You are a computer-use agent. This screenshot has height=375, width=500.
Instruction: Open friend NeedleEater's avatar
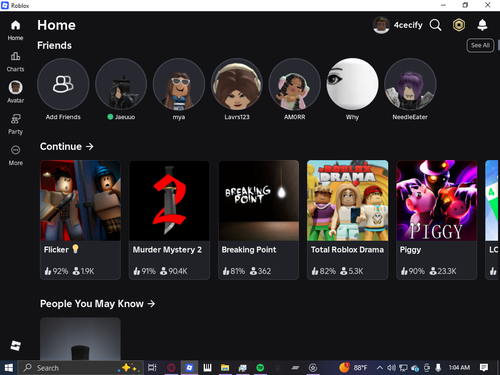click(x=410, y=84)
